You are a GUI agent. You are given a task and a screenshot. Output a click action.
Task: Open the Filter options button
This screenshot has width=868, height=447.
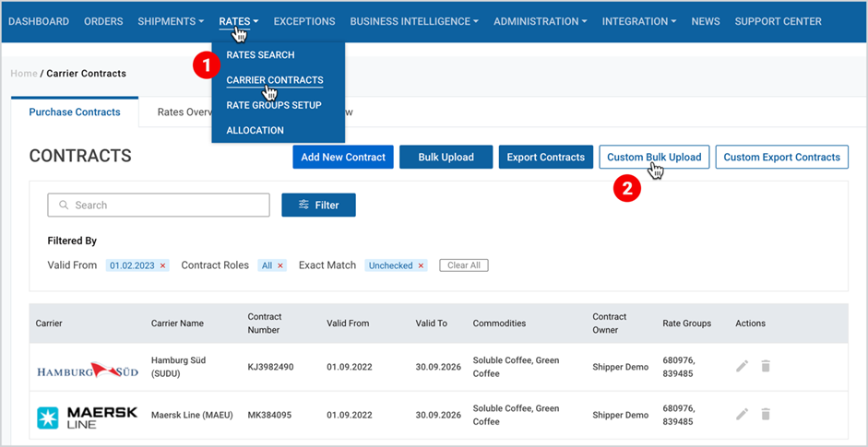319,206
